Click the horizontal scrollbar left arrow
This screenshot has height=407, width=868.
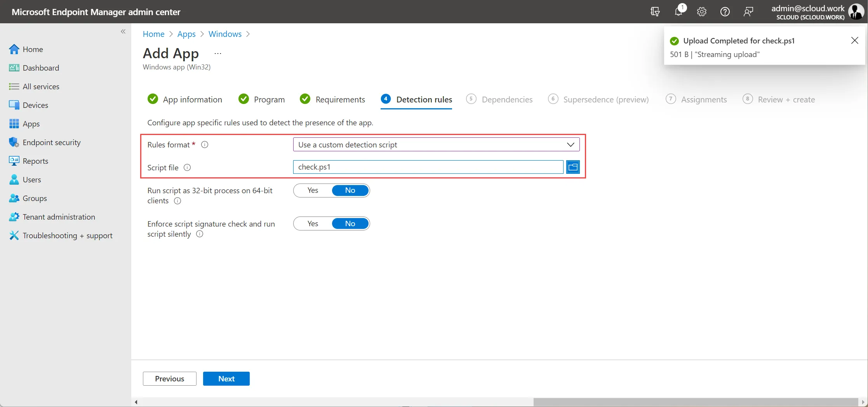point(136,402)
